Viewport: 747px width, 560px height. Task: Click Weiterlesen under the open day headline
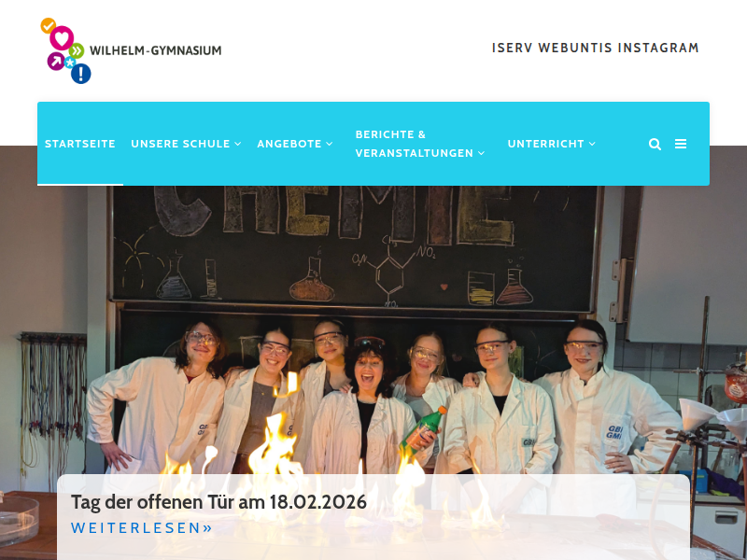142,527
